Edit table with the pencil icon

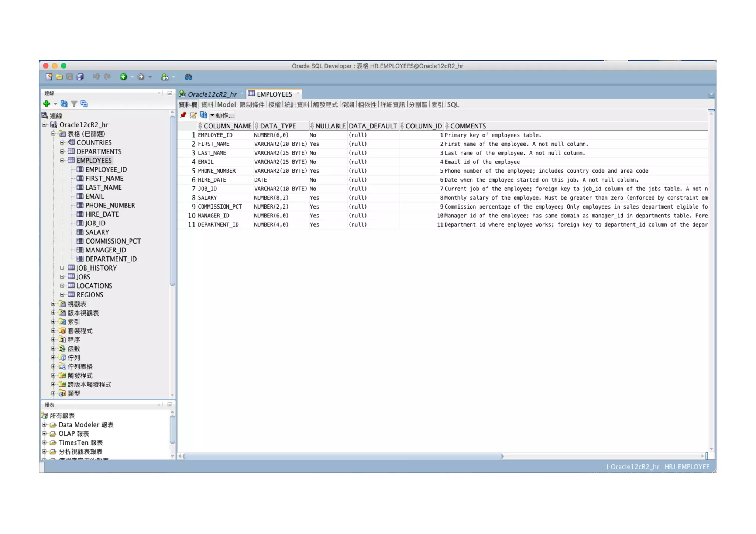point(193,115)
